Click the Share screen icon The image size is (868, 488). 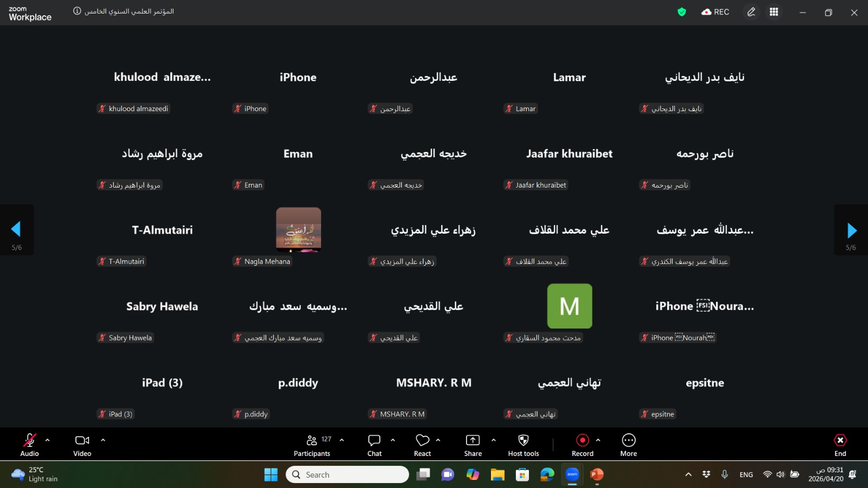[473, 440]
